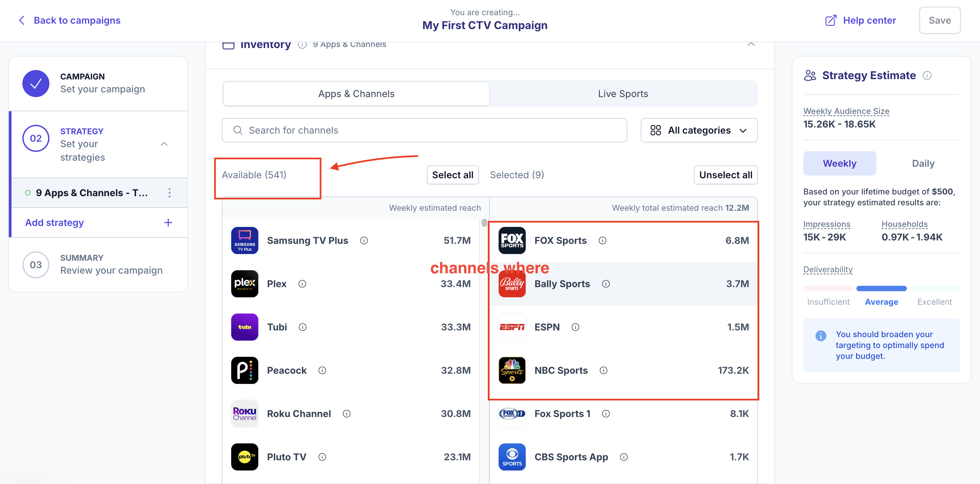Screen dimensions: 980x484
Task: Open info icon beside Strategy Estimate title
Action: (x=927, y=75)
